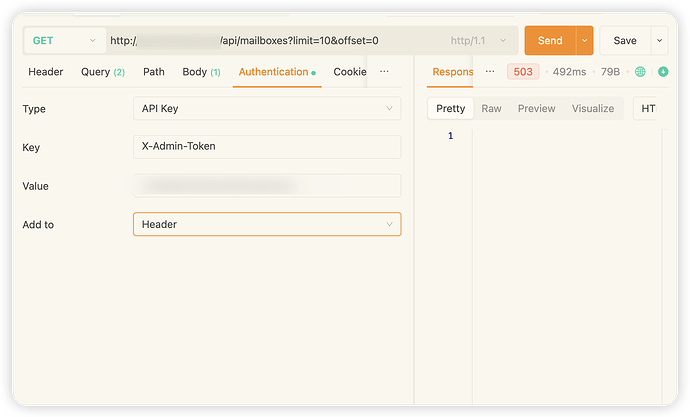690x417 pixels.
Task: Switch to the Cookie tab
Action: (350, 72)
